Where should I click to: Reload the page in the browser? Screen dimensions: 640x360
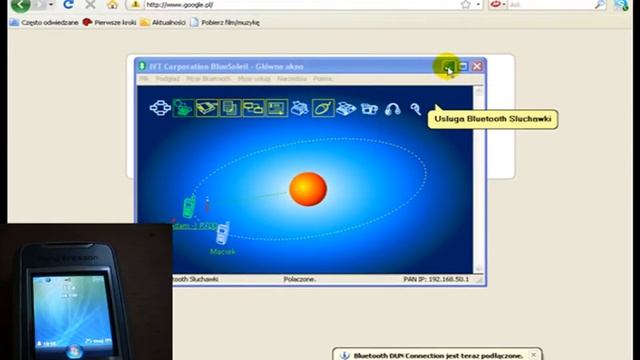click(x=68, y=4)
